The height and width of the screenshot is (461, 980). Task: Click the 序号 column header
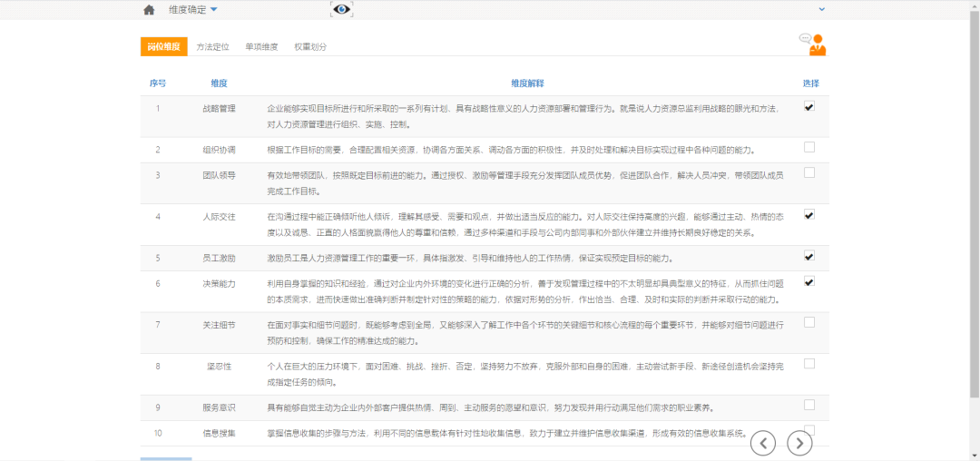click(x=158, y=83)
